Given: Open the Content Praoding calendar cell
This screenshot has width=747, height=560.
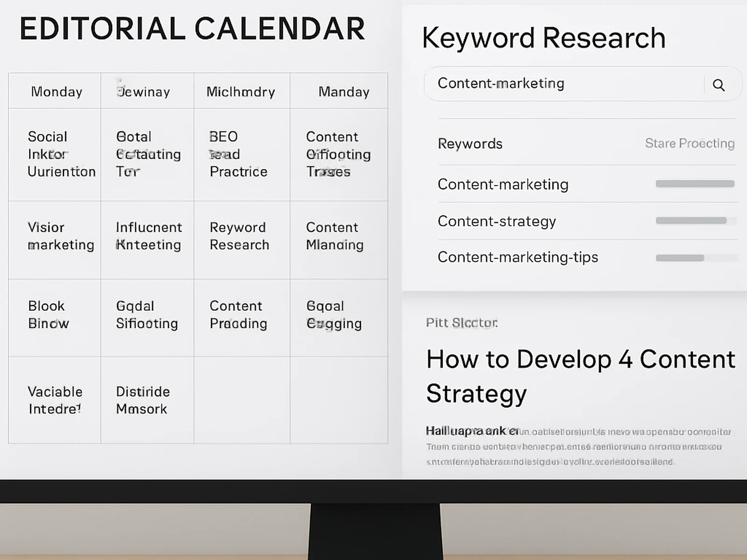Looking at the screenshot, I should coord(242,318).
